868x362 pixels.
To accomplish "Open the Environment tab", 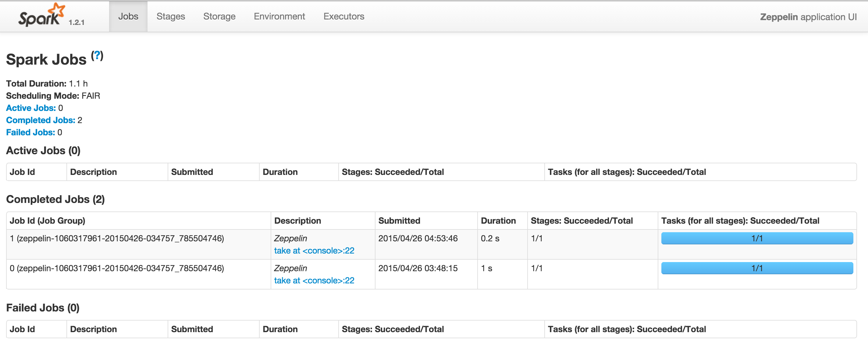I will pyautogui.click(x=279, y=16).
